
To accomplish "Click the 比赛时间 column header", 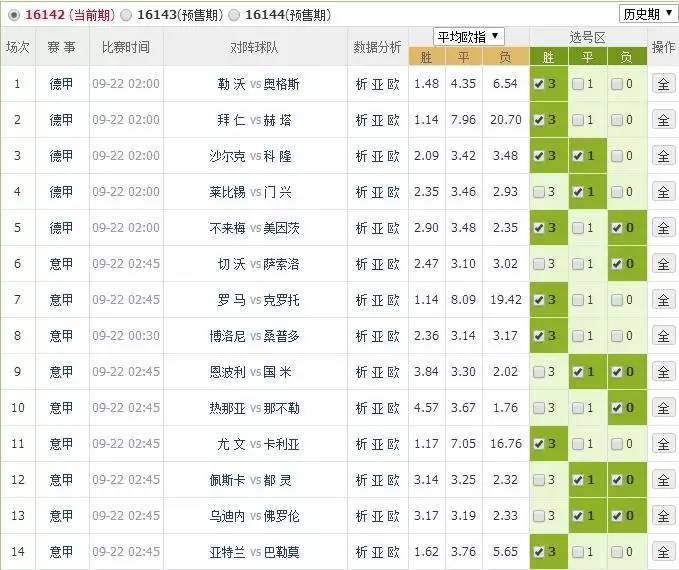I will (x=126, y=47).
